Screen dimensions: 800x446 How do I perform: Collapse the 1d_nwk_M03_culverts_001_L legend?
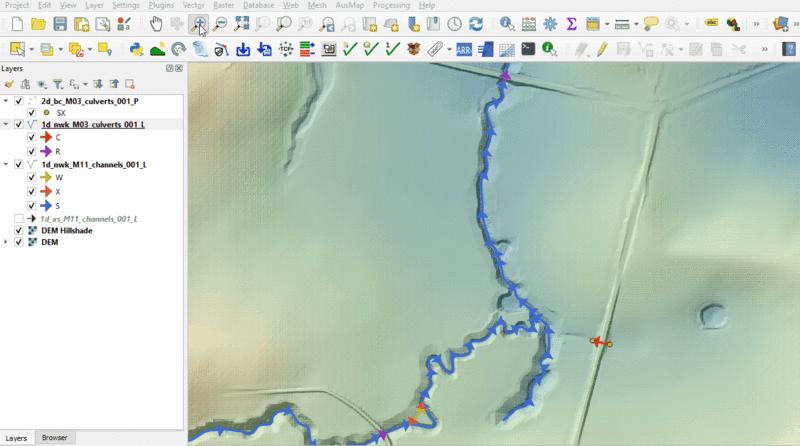pyautogui.click(x=7, y=125)
